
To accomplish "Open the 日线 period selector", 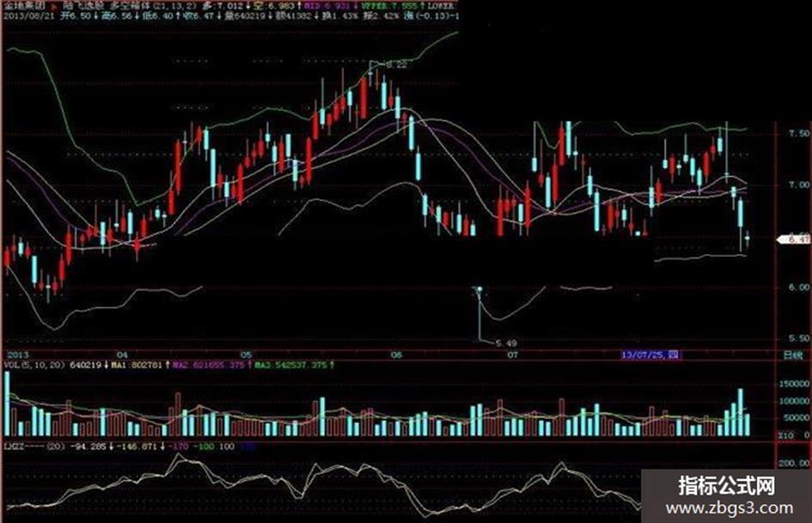I will (792, 356).
